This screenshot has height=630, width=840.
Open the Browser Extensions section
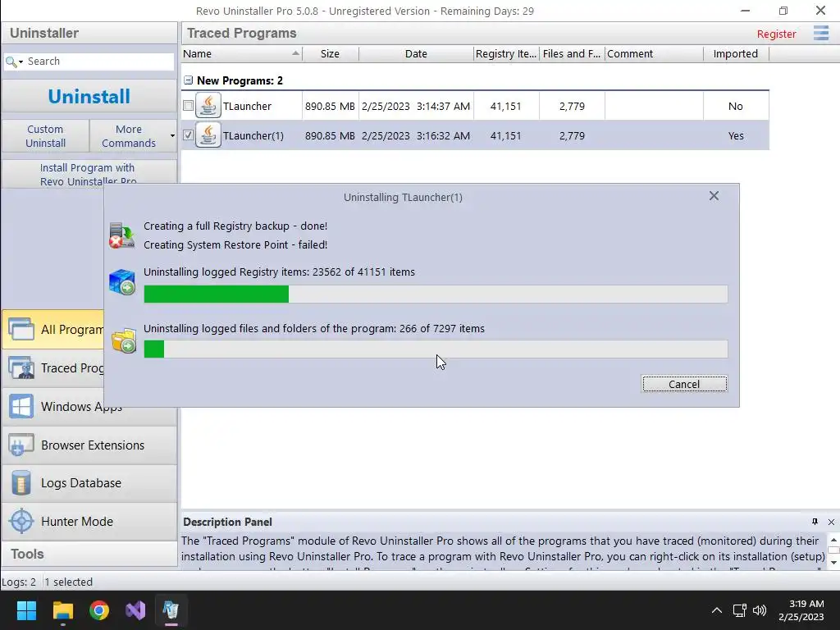pyautogui.click(x=89, y=445)
